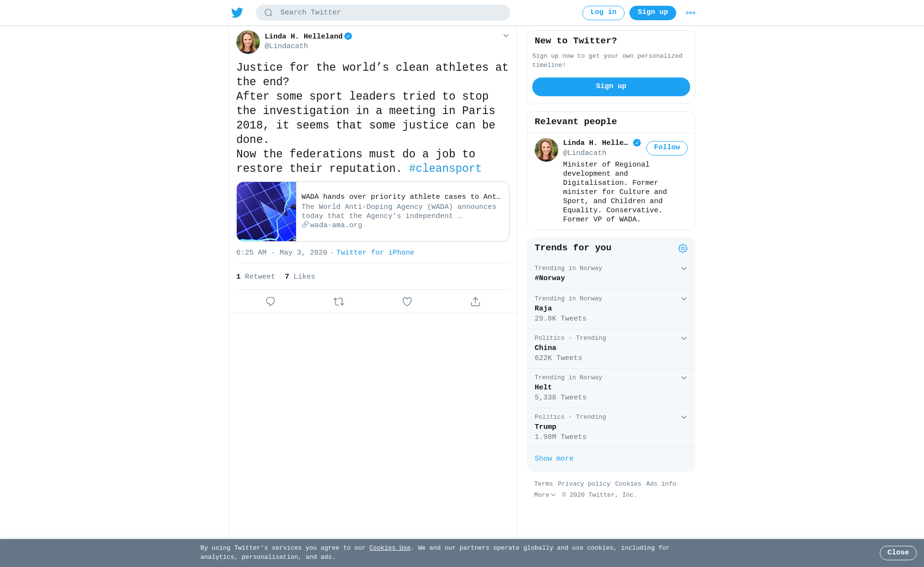Click the Twitter bird home logo
The image size is (924, 567).
pos(237,13)
